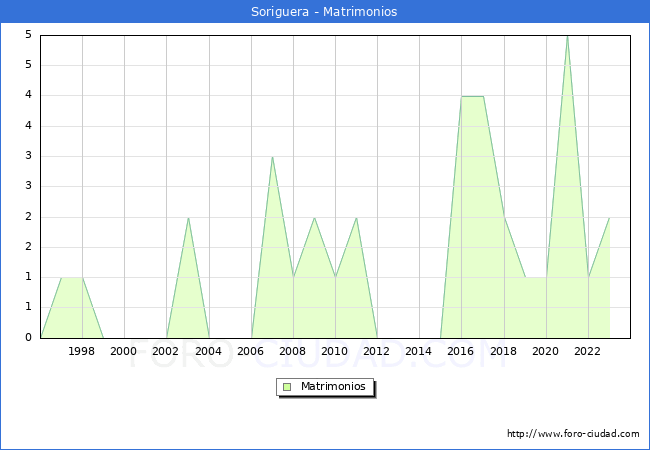Screen dimensions: 650x450
Task: Click the 2014 x-axis label
Action: click(419, 351)
